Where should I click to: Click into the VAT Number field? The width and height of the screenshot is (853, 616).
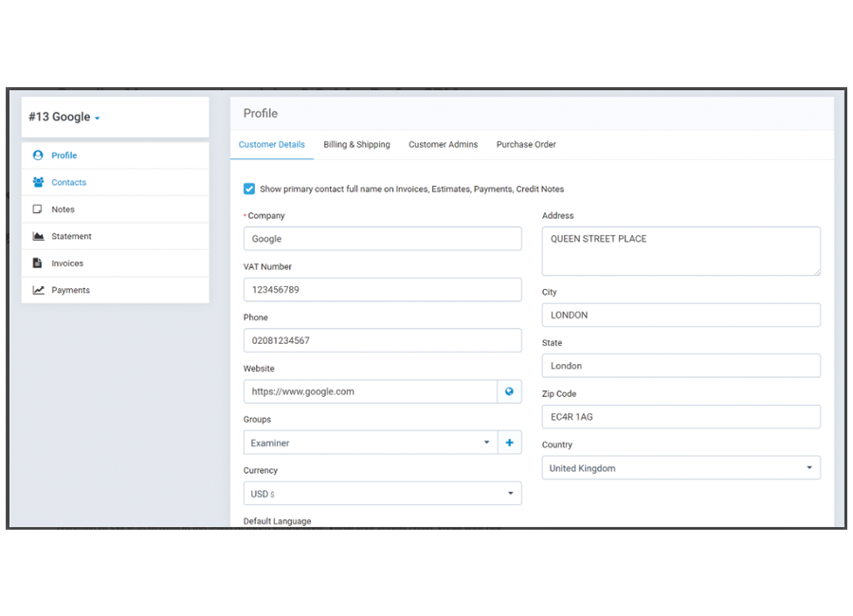pyautogui.click(x=382, y=289)
